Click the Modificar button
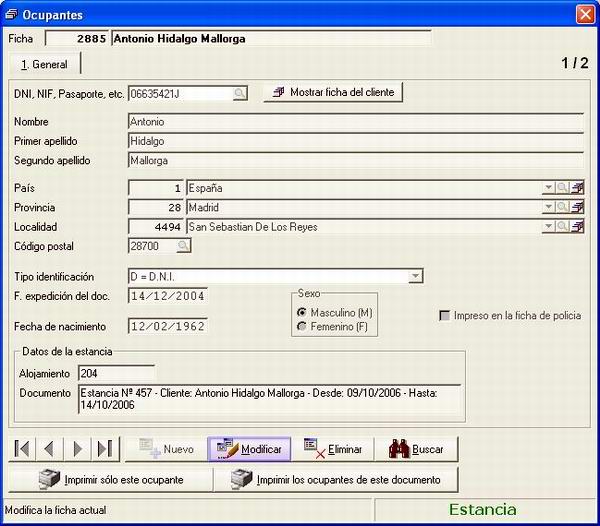This screenshot has width=600, height=526. tap(249, 449)
